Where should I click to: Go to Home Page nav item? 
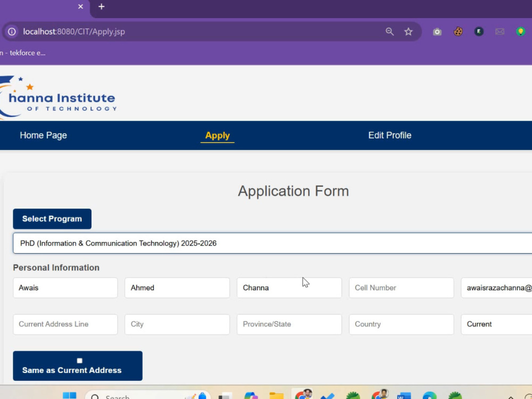coord(44,135)
